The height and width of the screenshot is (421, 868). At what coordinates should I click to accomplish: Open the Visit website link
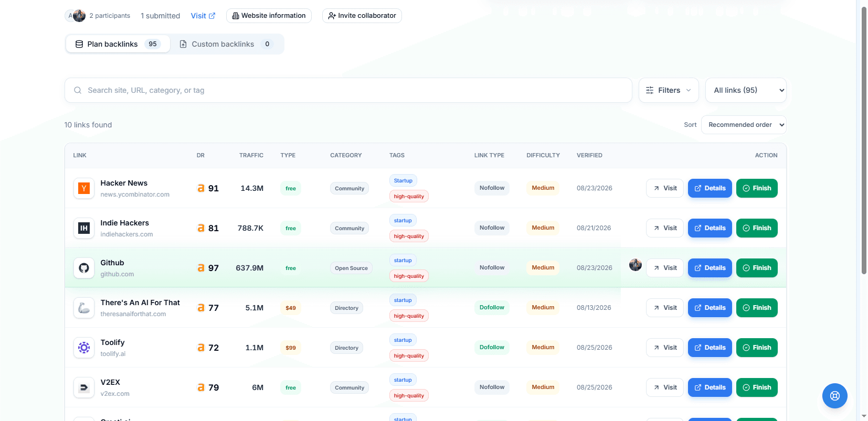click(203, 16)
